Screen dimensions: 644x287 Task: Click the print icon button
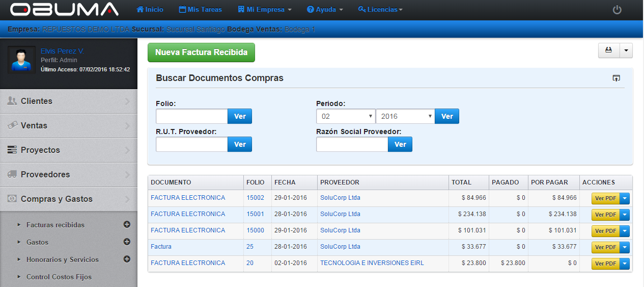click(x=608, y=50)
